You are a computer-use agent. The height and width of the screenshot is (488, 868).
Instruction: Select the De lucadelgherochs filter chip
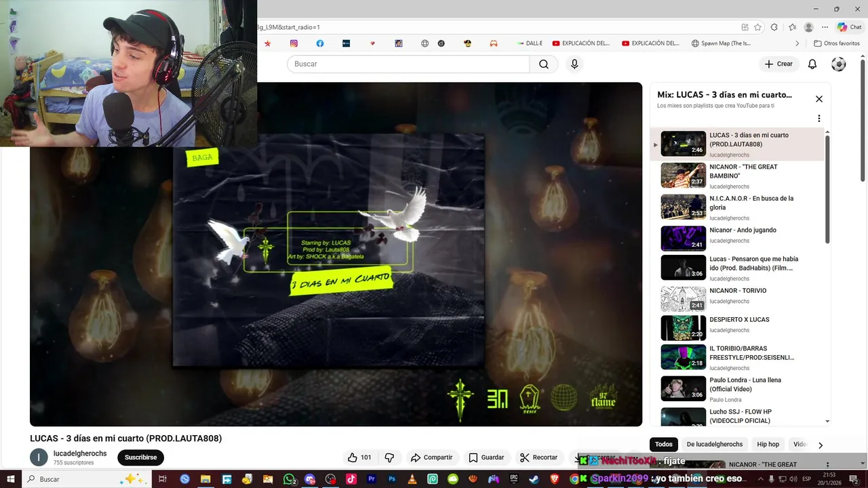[x=715, y=445]
